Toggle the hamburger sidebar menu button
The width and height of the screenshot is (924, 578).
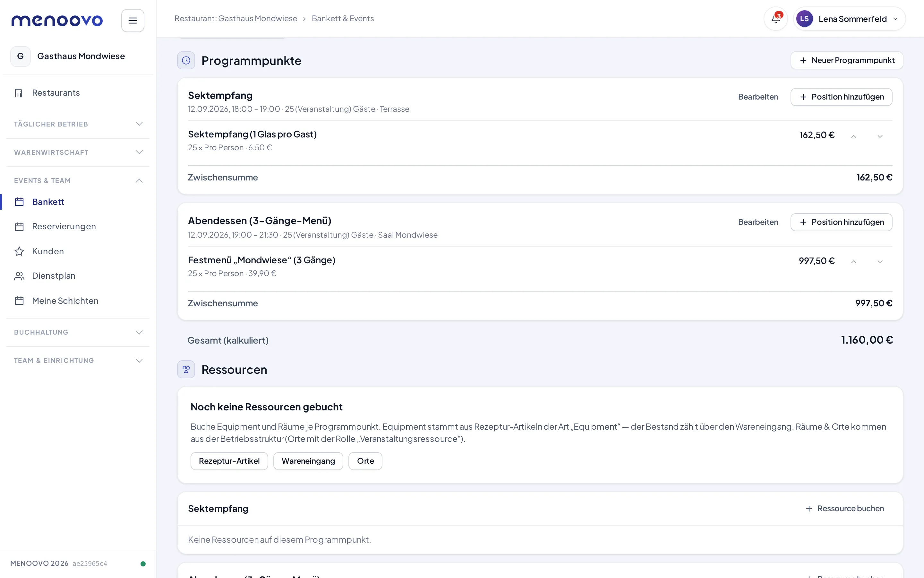pos(133,20)
